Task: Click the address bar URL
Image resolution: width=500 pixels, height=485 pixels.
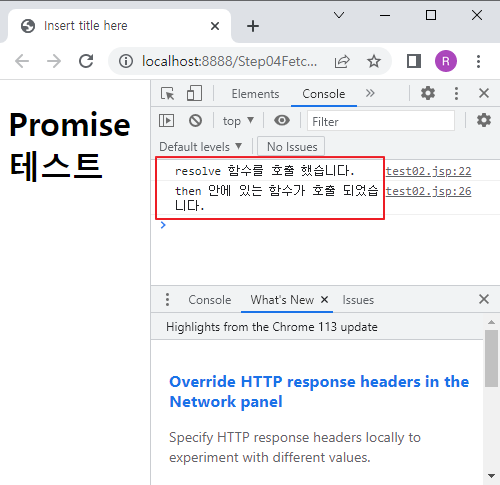Action: [229, 61]
